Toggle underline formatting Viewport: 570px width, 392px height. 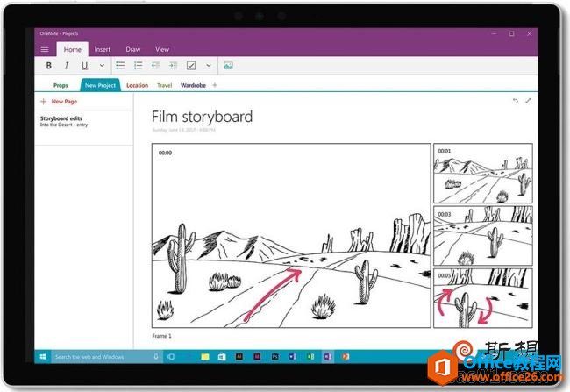[84, 66]
